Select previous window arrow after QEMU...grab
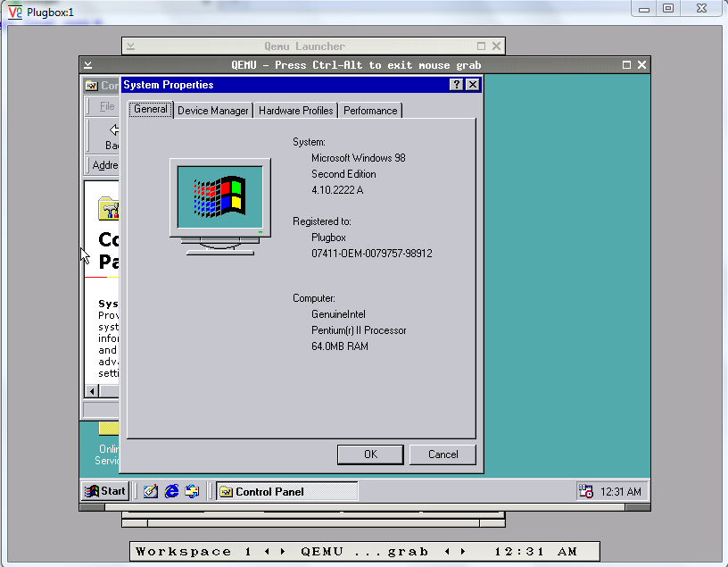 click(x=447, y=552)
